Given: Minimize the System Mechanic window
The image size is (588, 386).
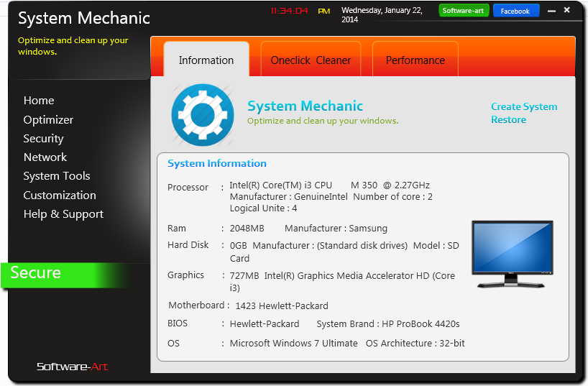Looking at the screenshot, I should tap(551, 12).
